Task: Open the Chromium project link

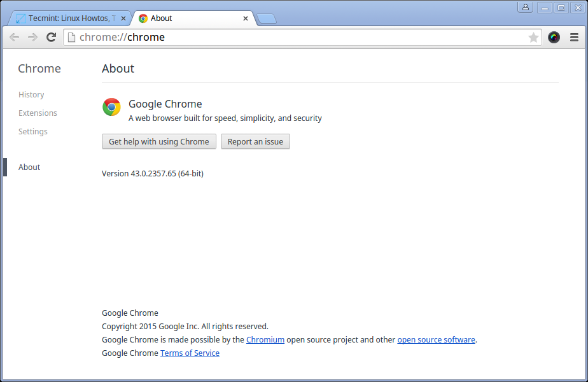Action: [x=265, y=340]
